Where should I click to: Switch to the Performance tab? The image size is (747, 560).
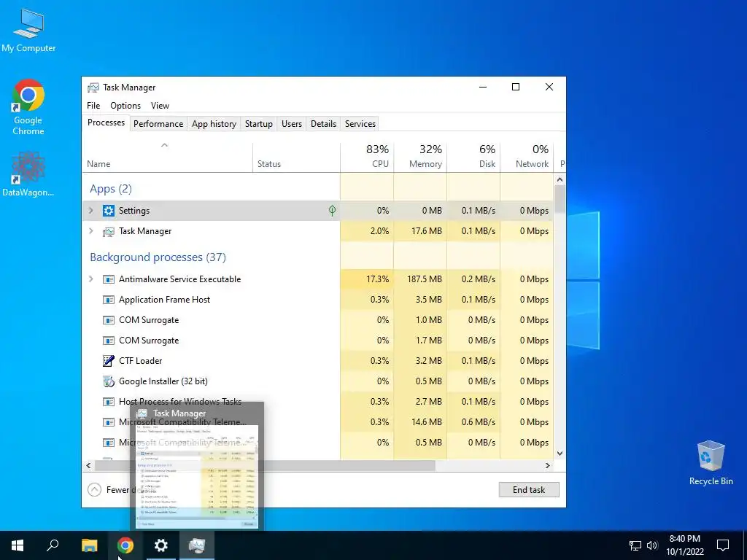(x=158, y=124)
